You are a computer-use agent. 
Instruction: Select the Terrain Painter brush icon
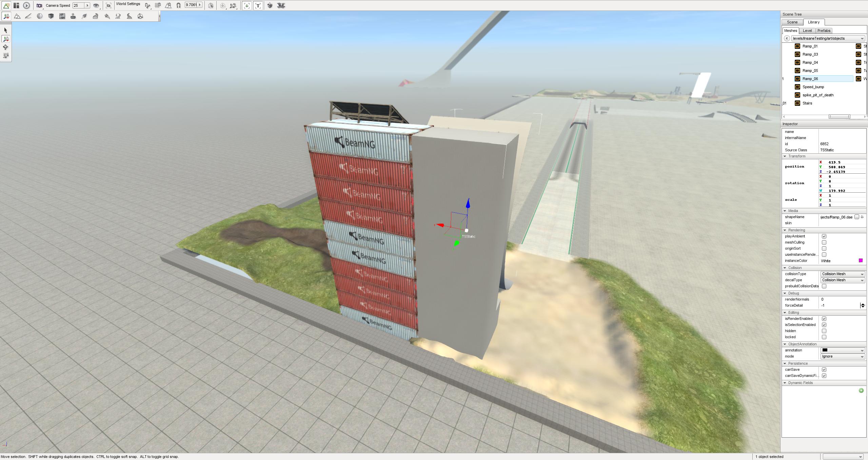[28, 16]
